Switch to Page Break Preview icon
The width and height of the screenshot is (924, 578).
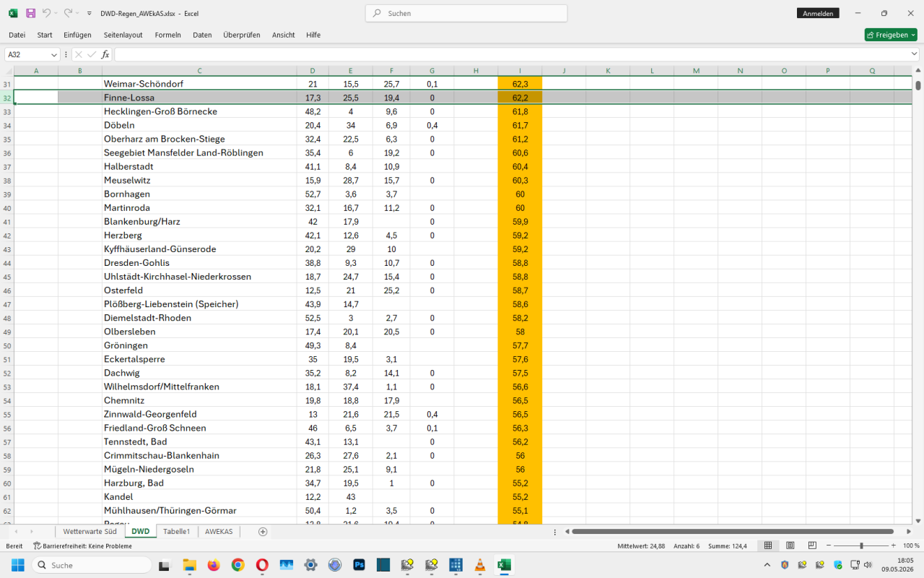tap(812, 545)
